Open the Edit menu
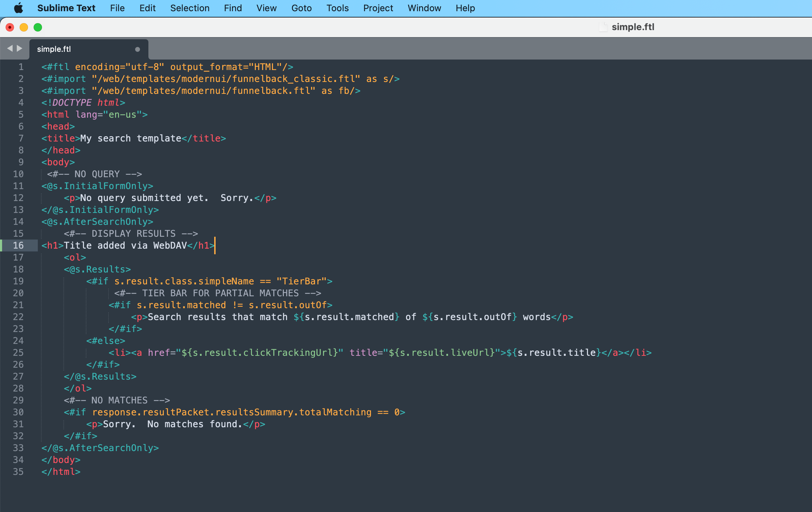The image size is (812, 512). click(x=147, y=8)
